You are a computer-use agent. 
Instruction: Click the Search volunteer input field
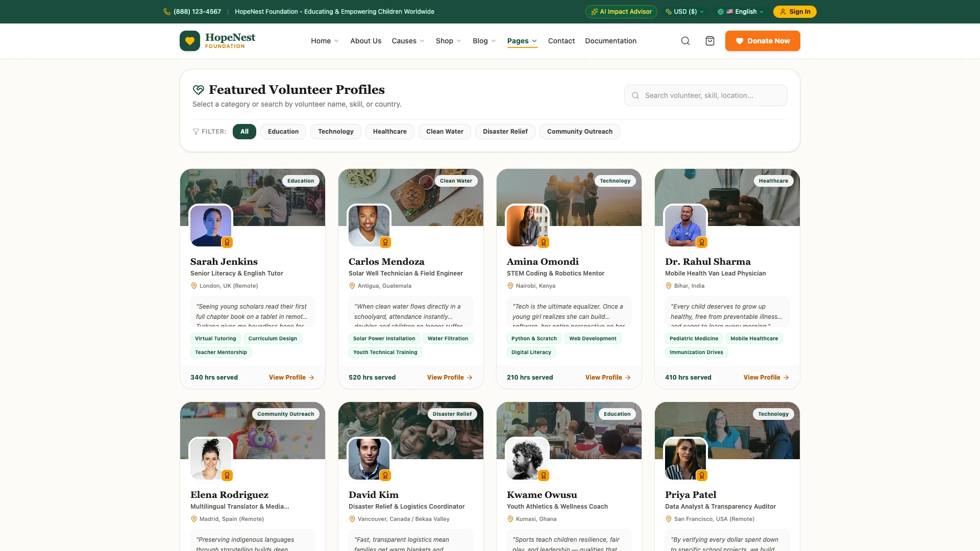(x=705, y=95)
